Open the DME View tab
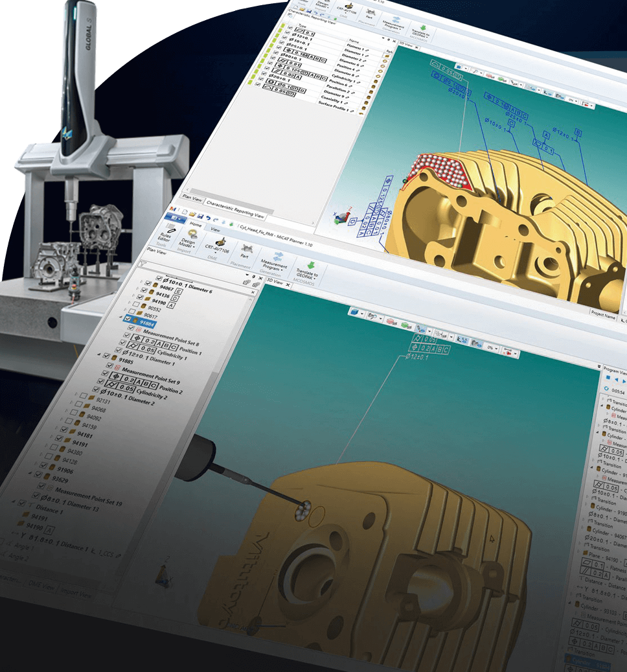The image size is (627, 672). (41, 585)
